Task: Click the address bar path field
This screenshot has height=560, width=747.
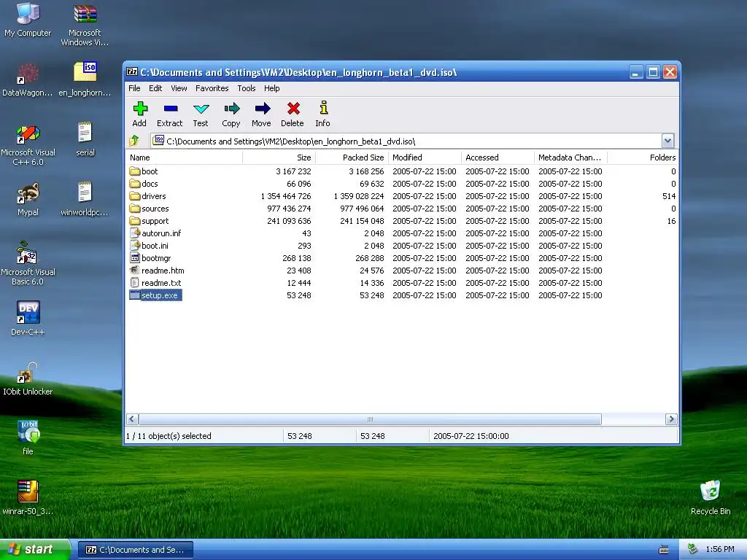Action: click(x=406, y=141)
